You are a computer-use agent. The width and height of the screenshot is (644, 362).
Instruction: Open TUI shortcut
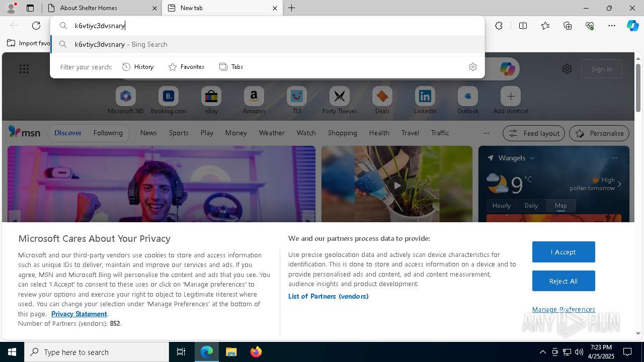click(297, 100)
